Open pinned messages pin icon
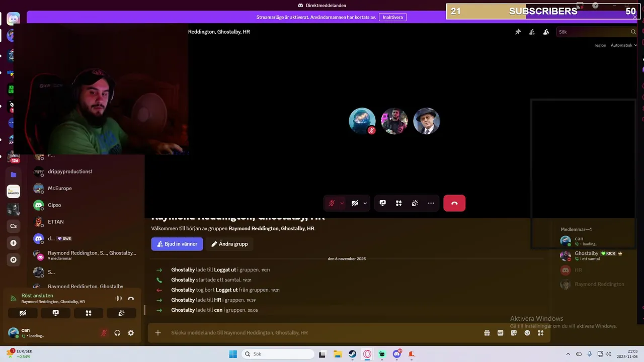Screen dimensions: 644x362 tap(518, 32)
